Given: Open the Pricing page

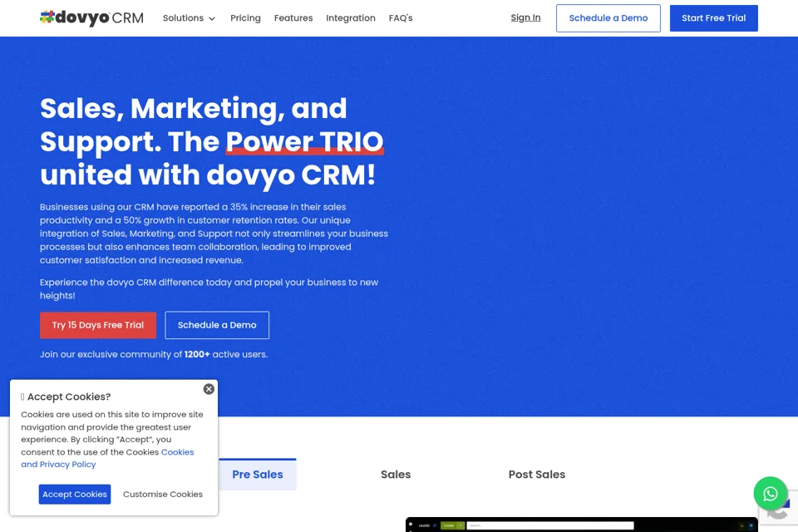Looking at the screenshot, I should (245, 17).
